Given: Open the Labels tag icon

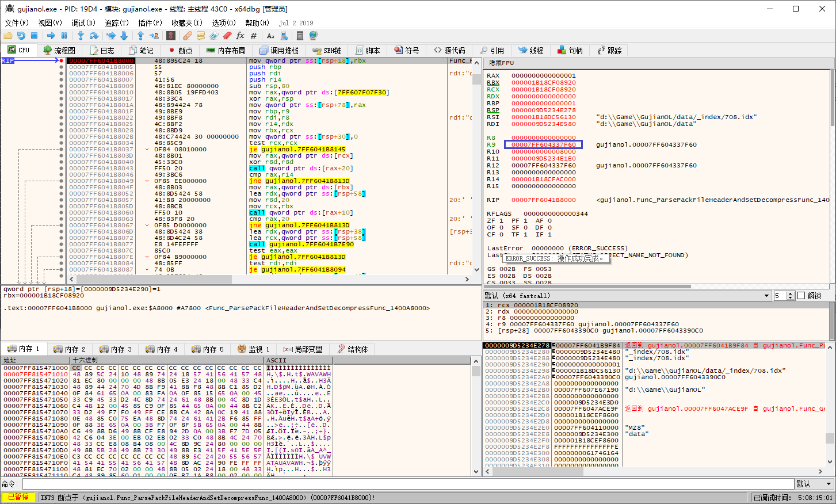Looking at the screenshot, I should (213, 36).
